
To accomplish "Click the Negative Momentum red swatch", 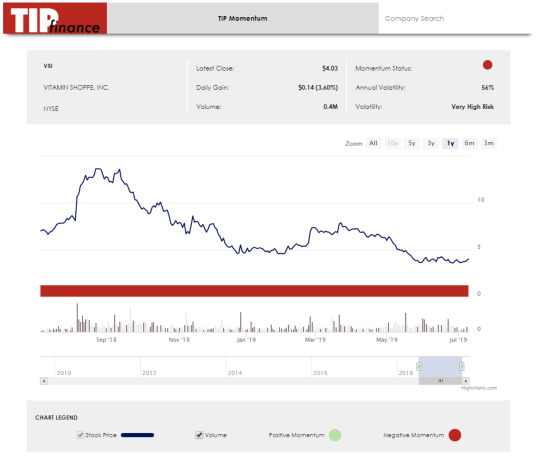I will (455, 435).
